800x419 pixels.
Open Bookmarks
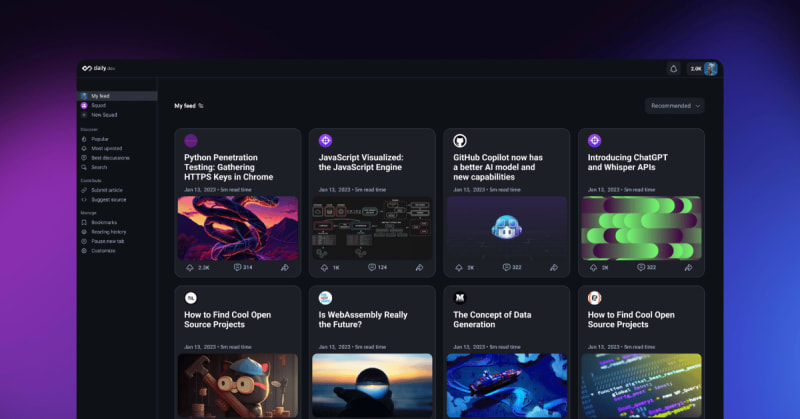point(104,223)
